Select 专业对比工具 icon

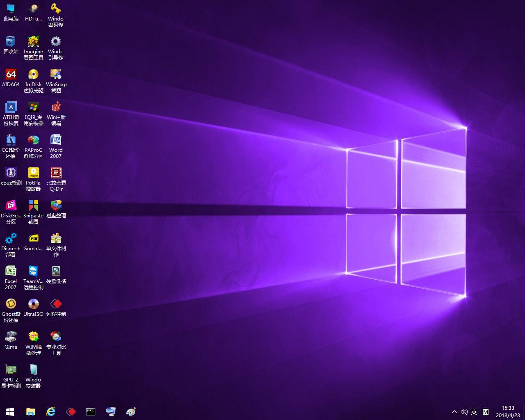point(56,343)
